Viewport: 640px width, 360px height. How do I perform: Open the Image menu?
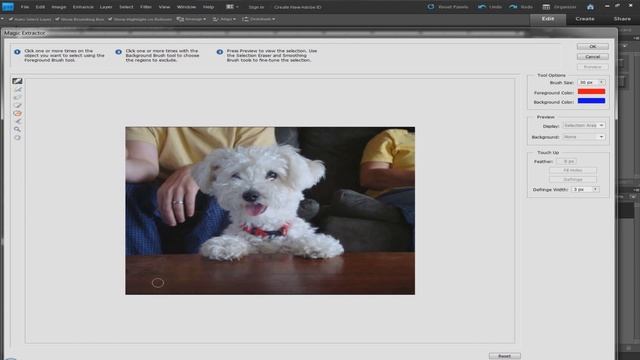point(59,7)
